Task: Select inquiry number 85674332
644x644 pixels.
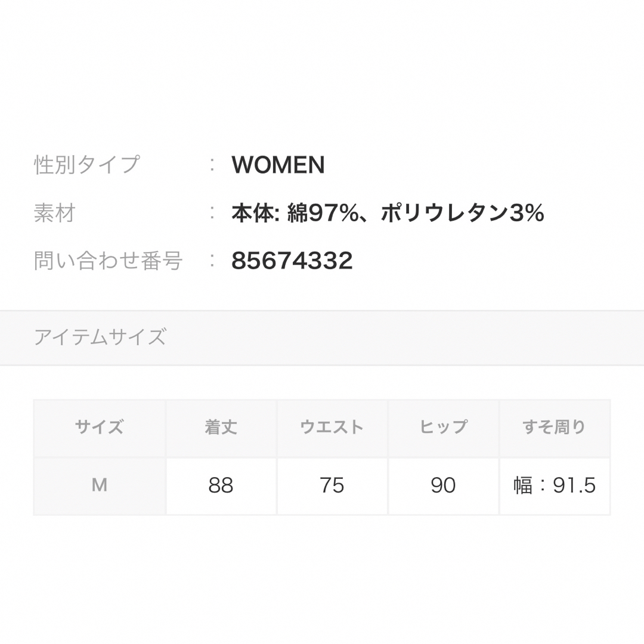Action: pos(292,261)
